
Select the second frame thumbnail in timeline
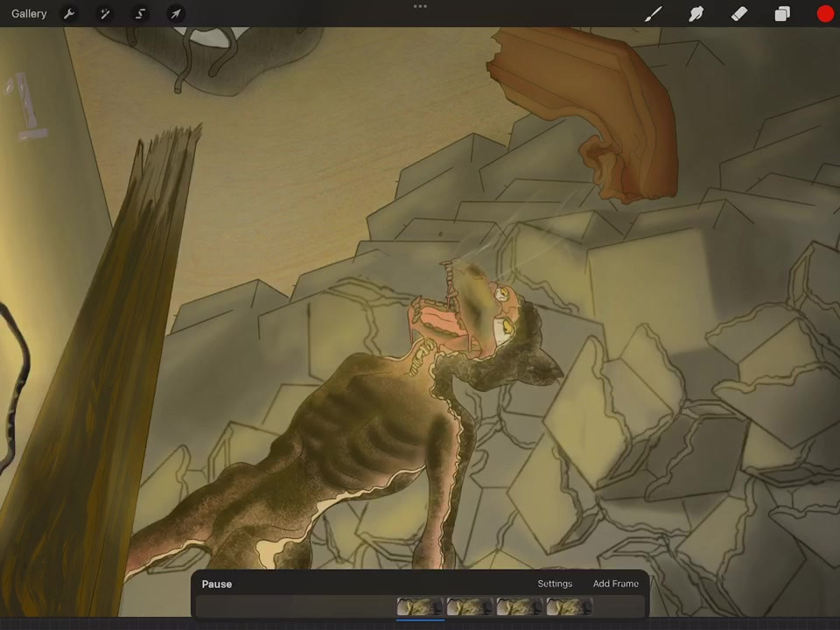pos(470,607)
